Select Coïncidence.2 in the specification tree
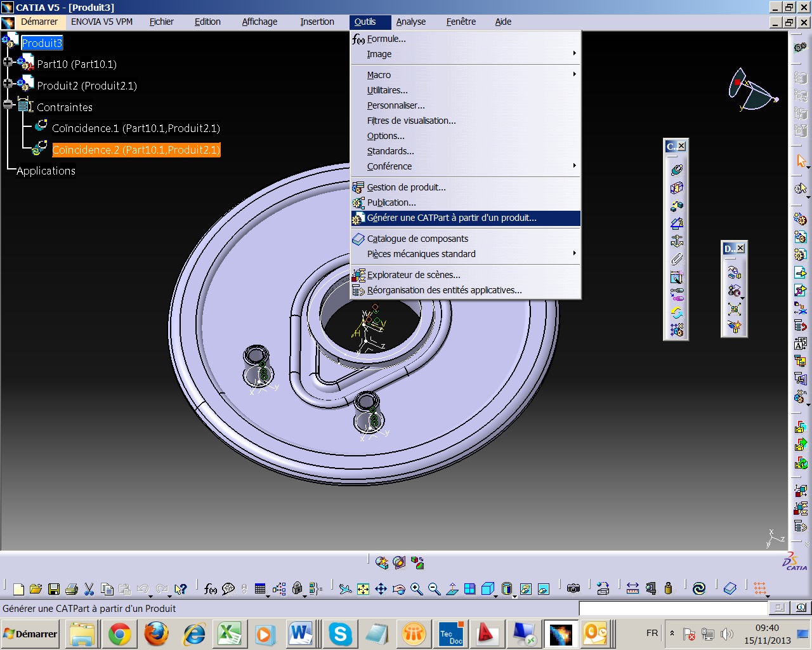The height and width of the screenshot is (650, 812). [136, 150]
